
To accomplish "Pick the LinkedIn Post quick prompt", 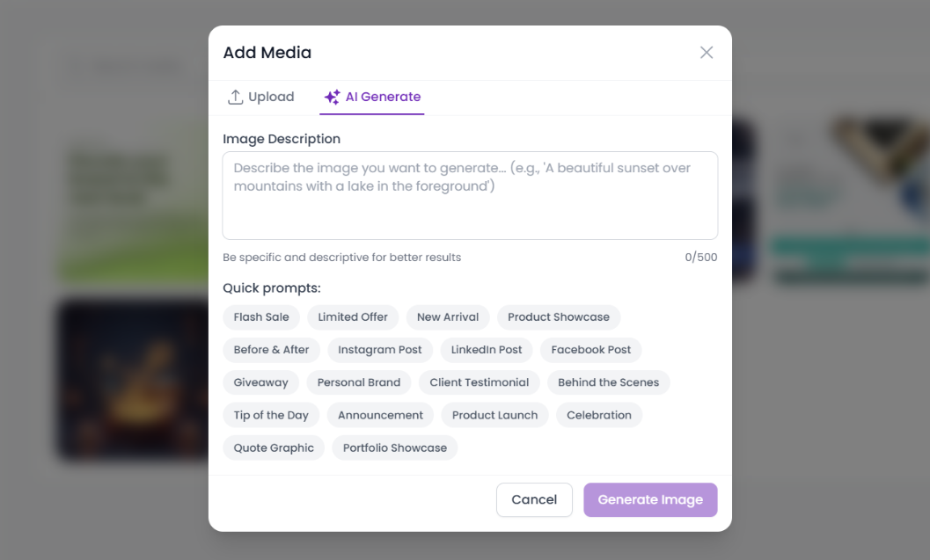I will coord(487,350).
